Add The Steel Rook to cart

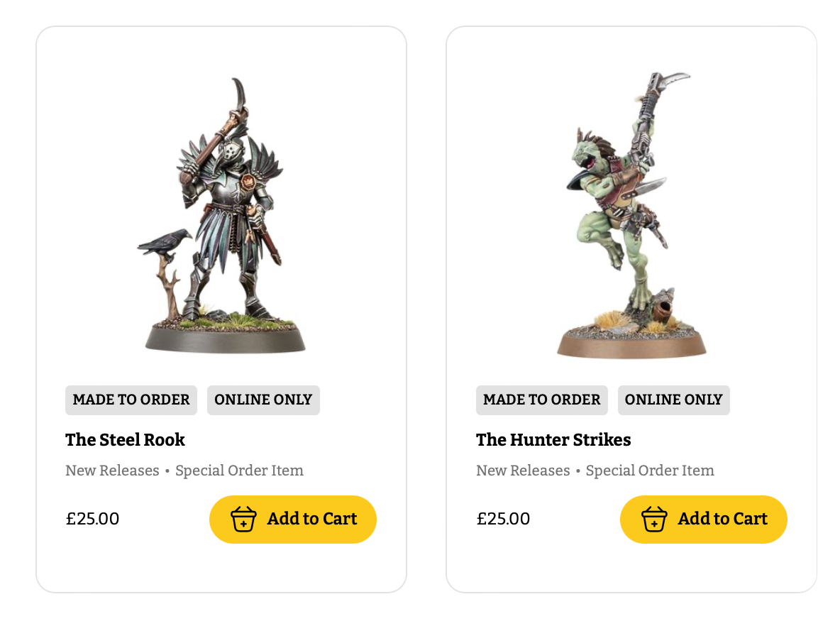click(x=293, y=520)
